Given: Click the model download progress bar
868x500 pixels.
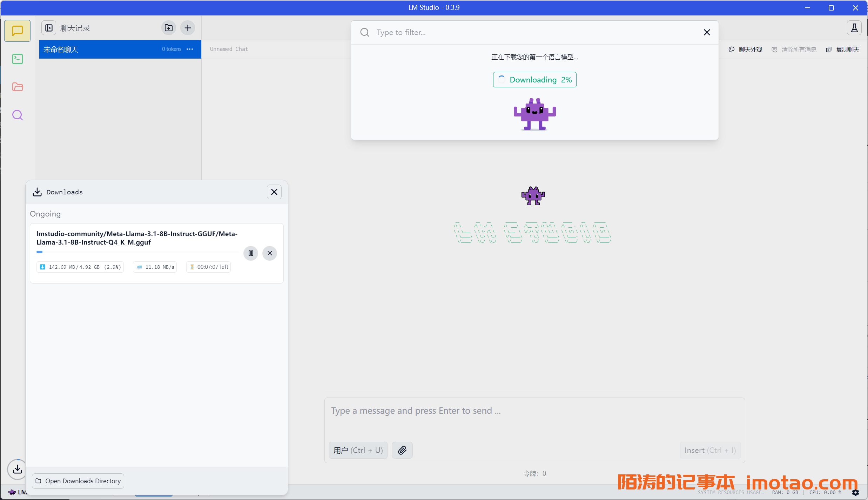Looking at the screenshot, I should 137,252.
